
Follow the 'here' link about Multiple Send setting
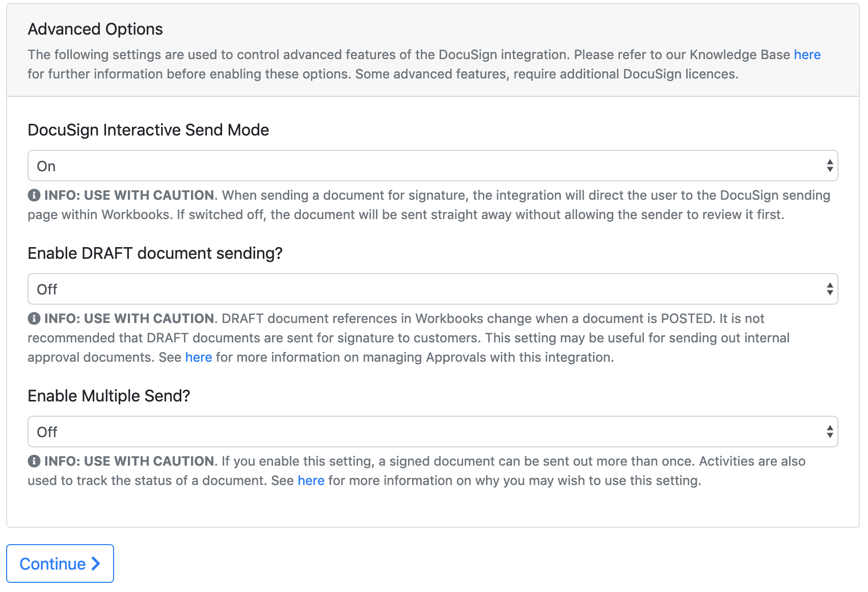311,480
